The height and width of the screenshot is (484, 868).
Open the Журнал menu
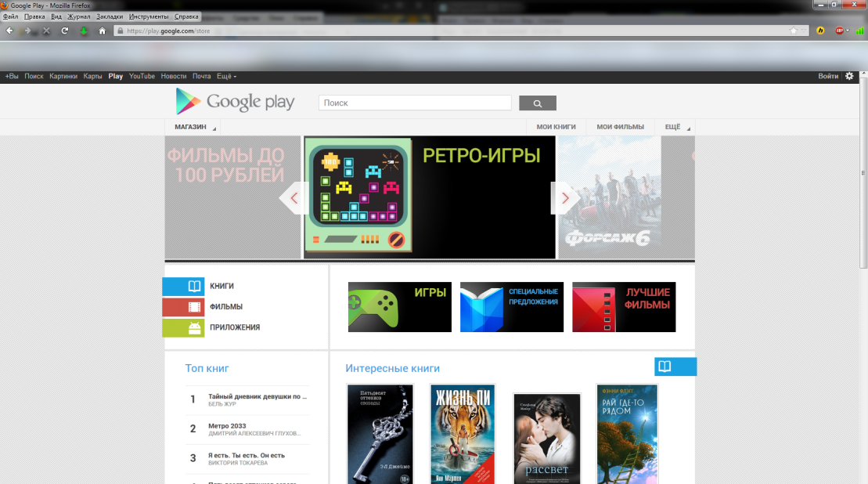pos(78,16)
